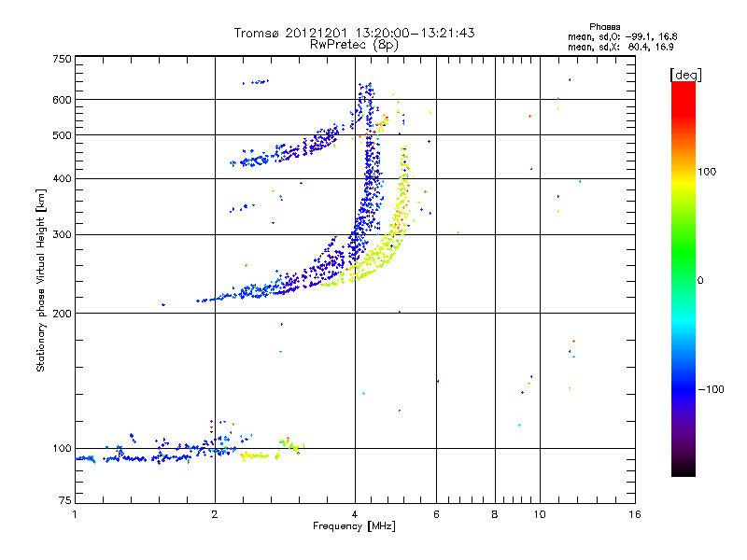Click the x-axis label '16'
Viewport: 747px width, 560px height.
[x=635, y=514]
